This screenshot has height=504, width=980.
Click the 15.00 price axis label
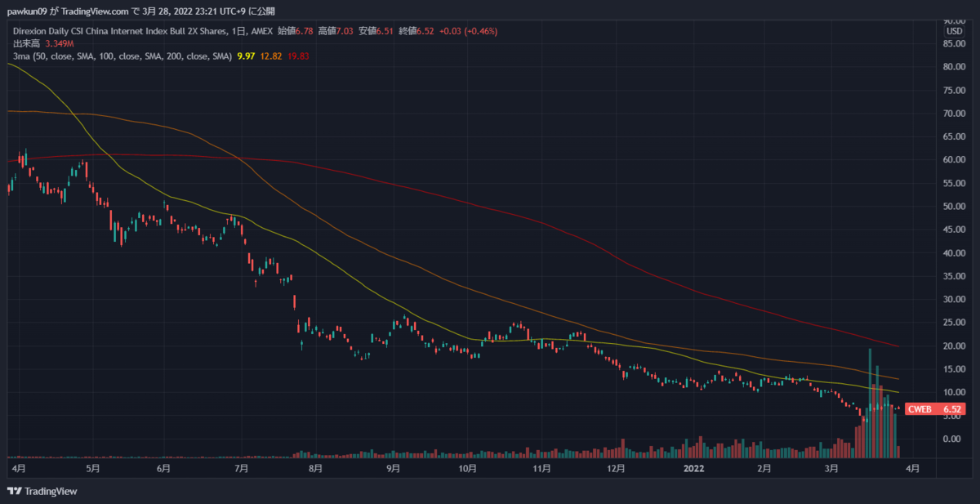click(x=955, y=369)
